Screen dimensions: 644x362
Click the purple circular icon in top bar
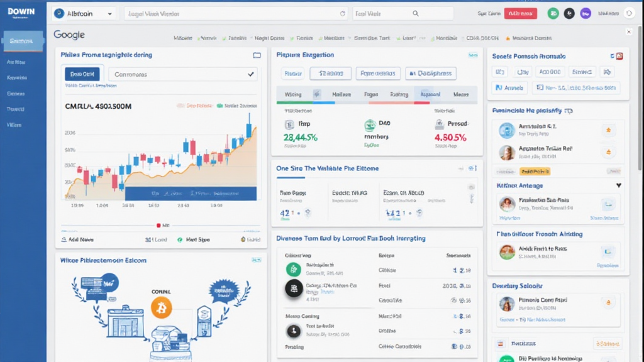(x=586, y=13)
